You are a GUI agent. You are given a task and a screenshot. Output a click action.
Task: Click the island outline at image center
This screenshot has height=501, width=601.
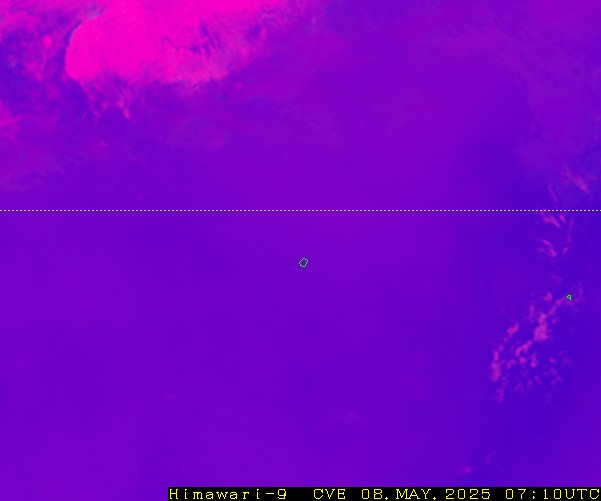[x=303, y=263]
